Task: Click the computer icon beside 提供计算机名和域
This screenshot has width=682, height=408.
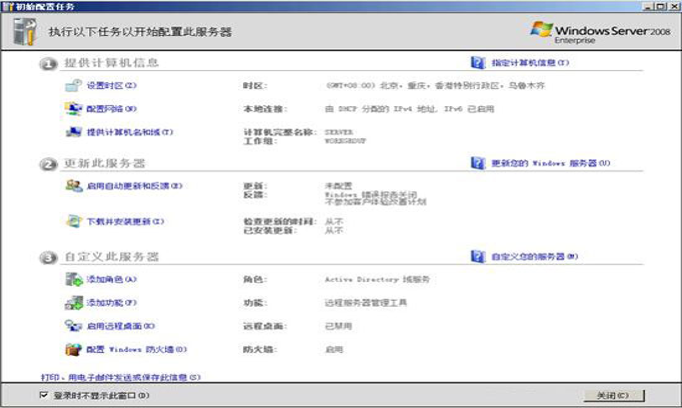Action: 72,132
